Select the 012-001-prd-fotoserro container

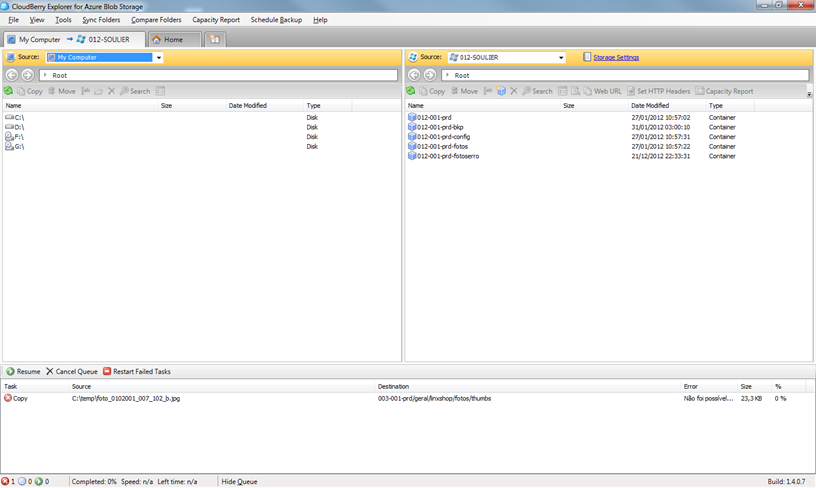444,156
